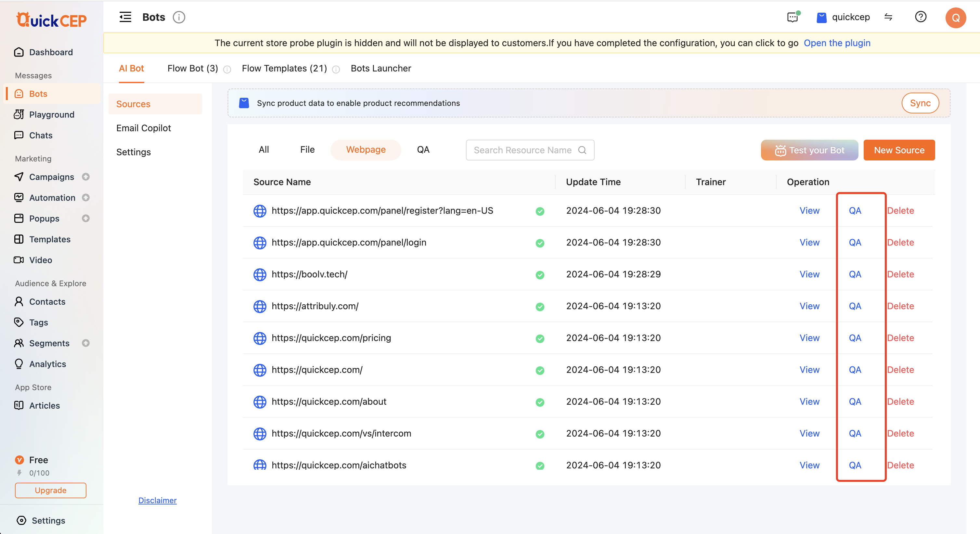Open the Disclaimer link
The height and width of the screenshot is (534, 980).
158,500
